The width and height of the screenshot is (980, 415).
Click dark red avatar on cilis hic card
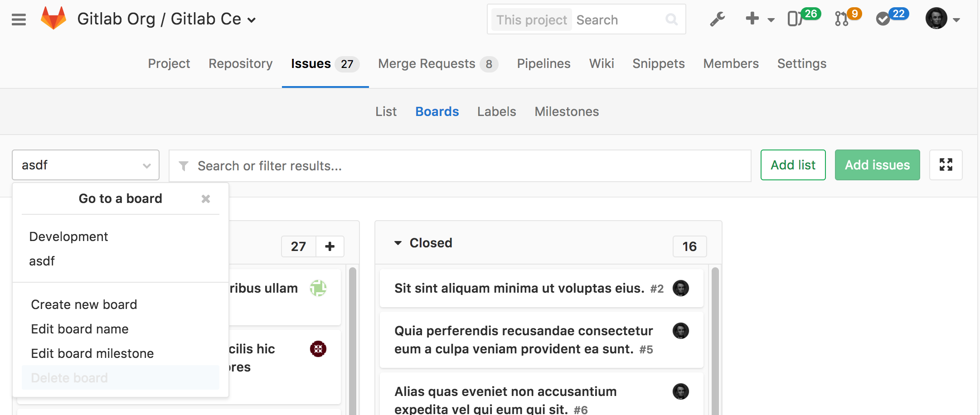(318, 349)
